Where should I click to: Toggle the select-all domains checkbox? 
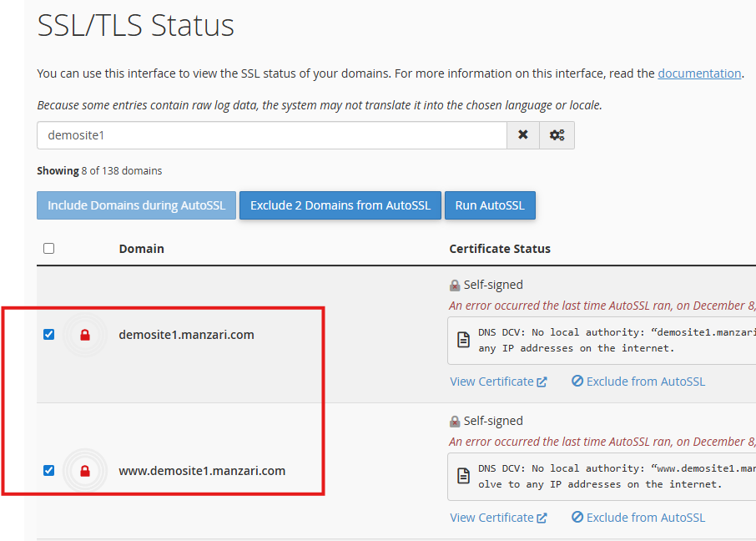pos(48,249)
